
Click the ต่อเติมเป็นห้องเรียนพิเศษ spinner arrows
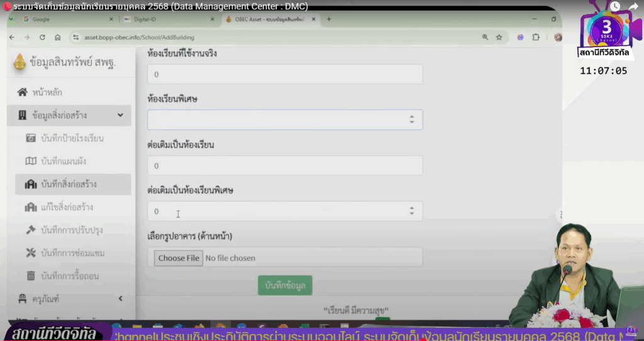tap(411, 211)
